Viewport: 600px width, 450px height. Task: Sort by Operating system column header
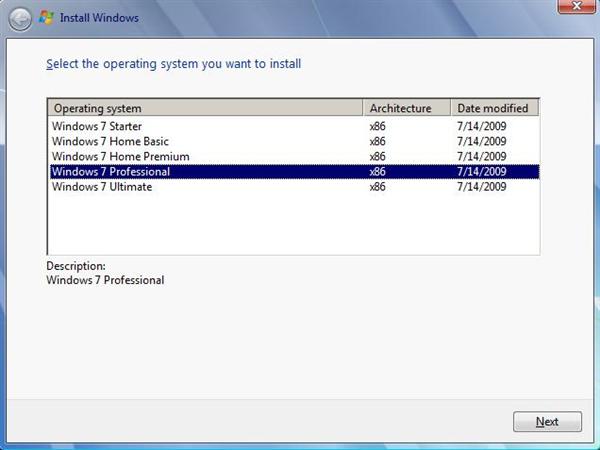point(205,108)
